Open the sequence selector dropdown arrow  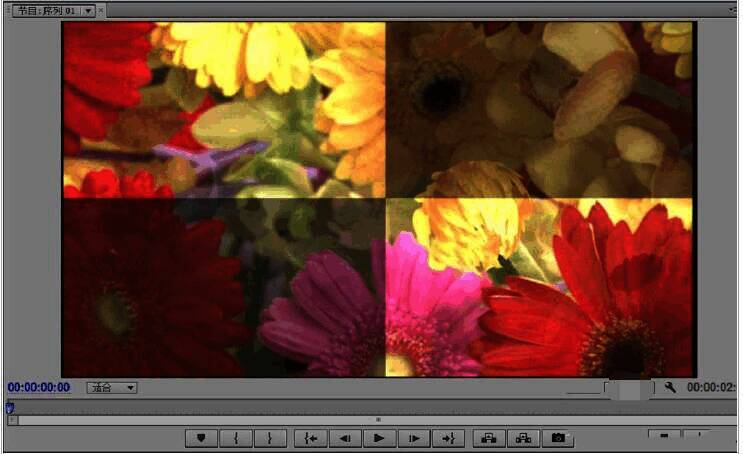pyautogui.click(x=88, y=10)
